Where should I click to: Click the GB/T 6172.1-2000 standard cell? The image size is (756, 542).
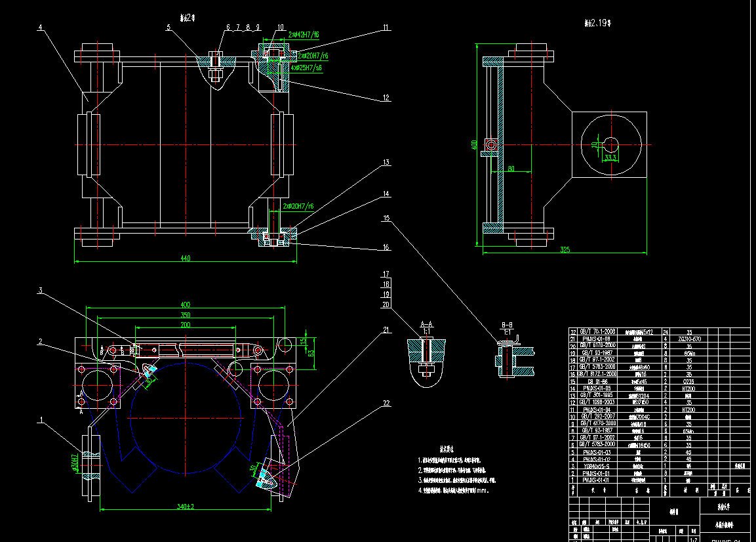[x=597, y=374]
